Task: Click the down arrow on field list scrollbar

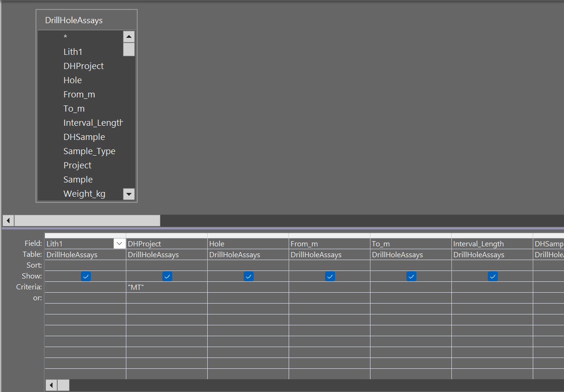Action: click(x=129, y=194)
